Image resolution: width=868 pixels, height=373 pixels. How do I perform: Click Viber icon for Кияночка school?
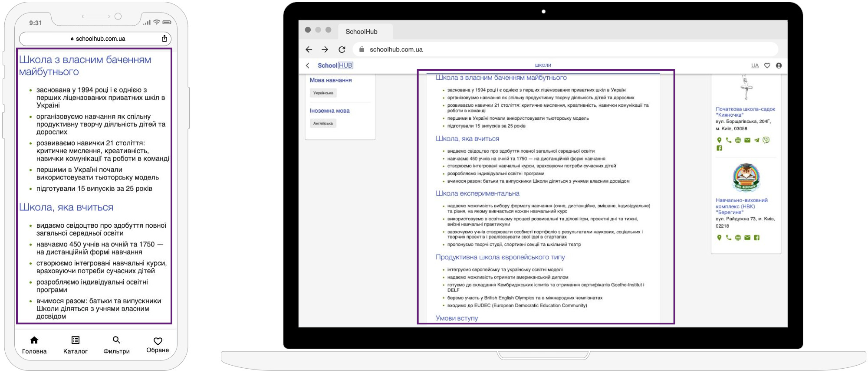tap(766, 140)
